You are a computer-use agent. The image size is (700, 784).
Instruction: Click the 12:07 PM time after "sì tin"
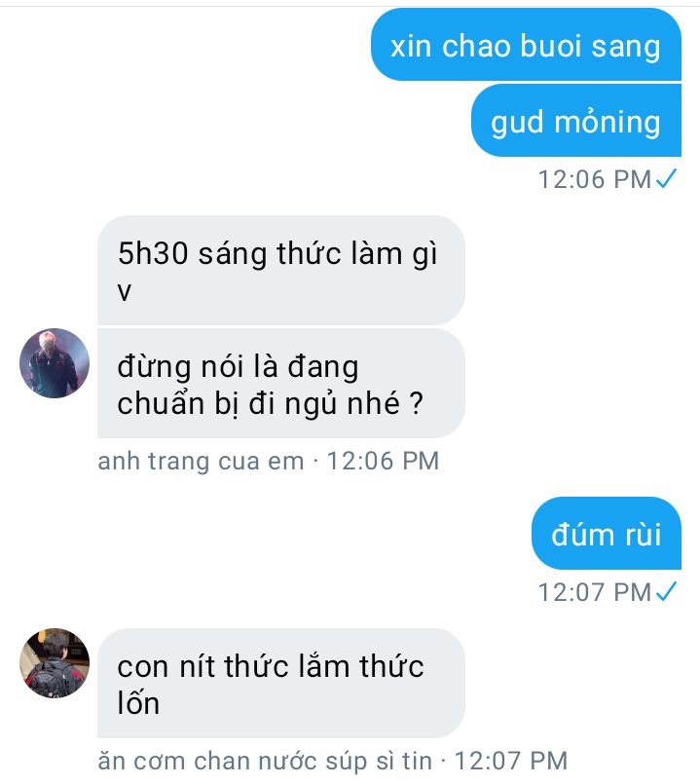click(511, 761)
